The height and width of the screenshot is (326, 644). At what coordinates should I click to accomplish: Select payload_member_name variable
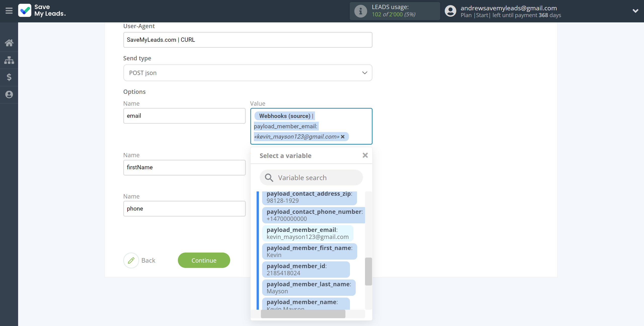(306, 304)
